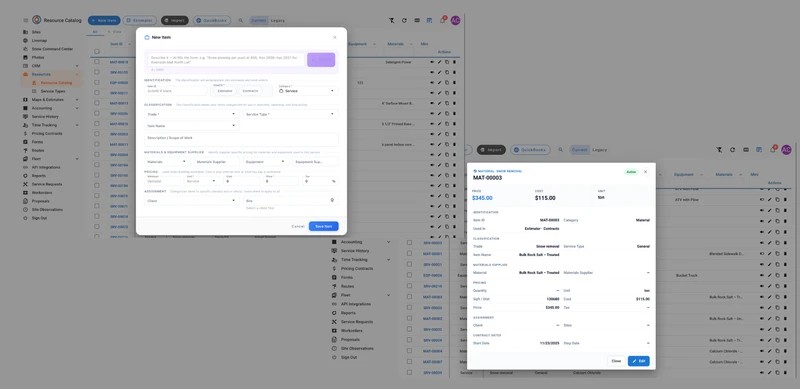This screenshot has width=800, height=389.
Task: Toggle the Contracts chip in New Item dialog
Action: [x=250, y=91]
